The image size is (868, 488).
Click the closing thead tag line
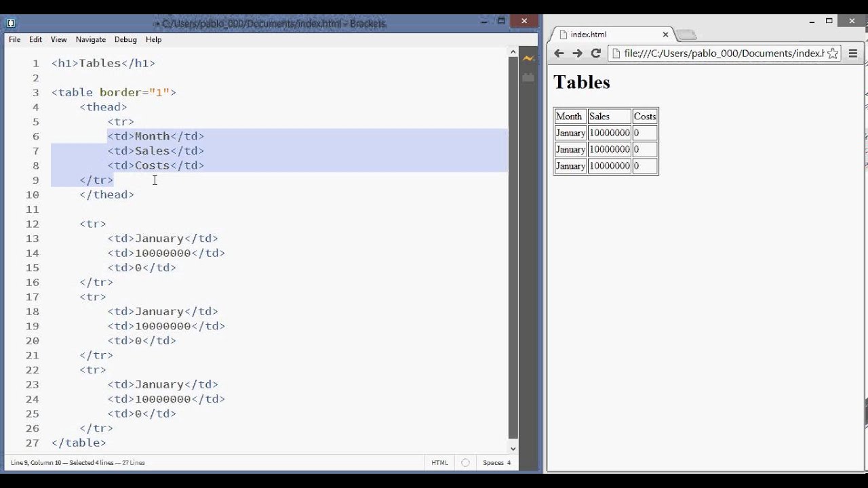point(106,195)
